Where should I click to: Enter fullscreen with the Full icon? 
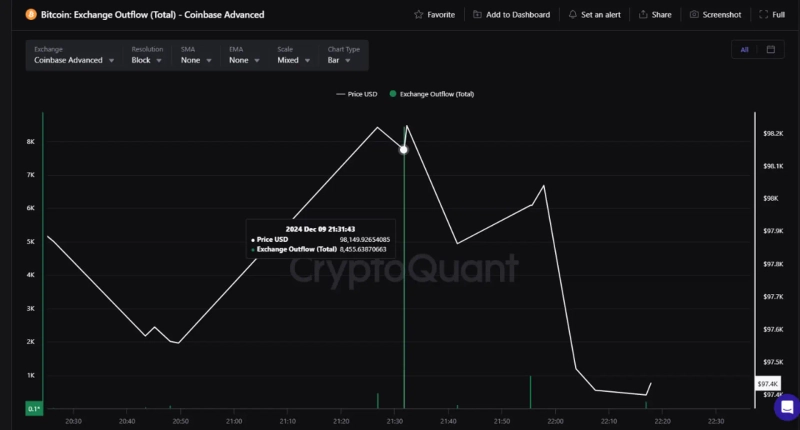pos(764,15)
